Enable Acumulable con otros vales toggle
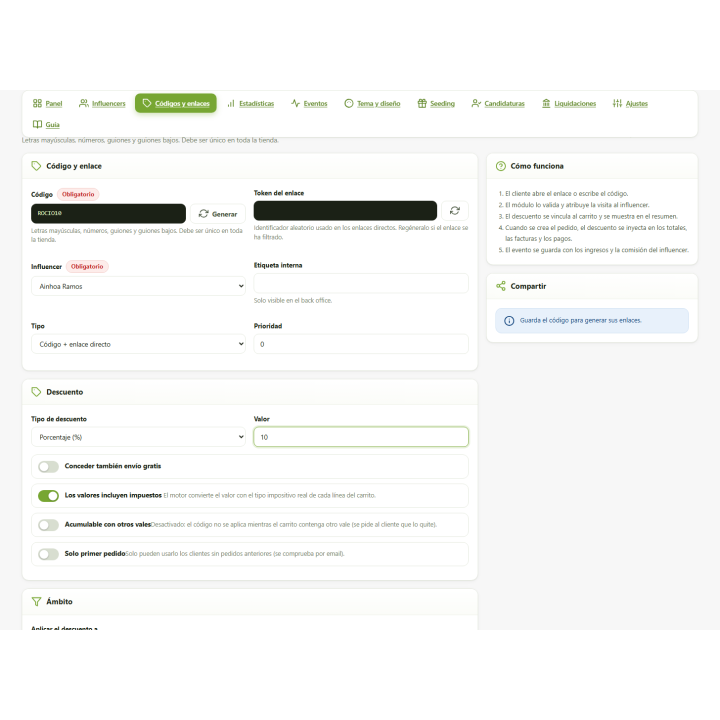This screenshot has width=720, height=720. click(48, 525)
